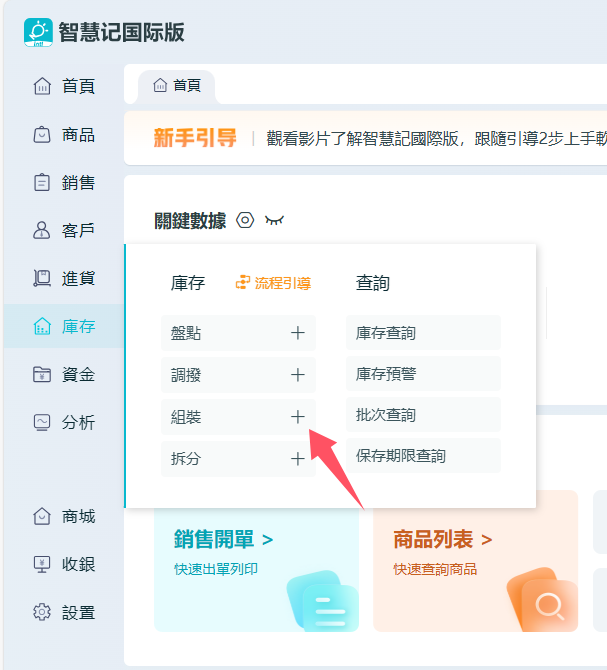Click the 商城 sidebar icon
The height and width of the screenshot is (670, 607).
[42, 516]
